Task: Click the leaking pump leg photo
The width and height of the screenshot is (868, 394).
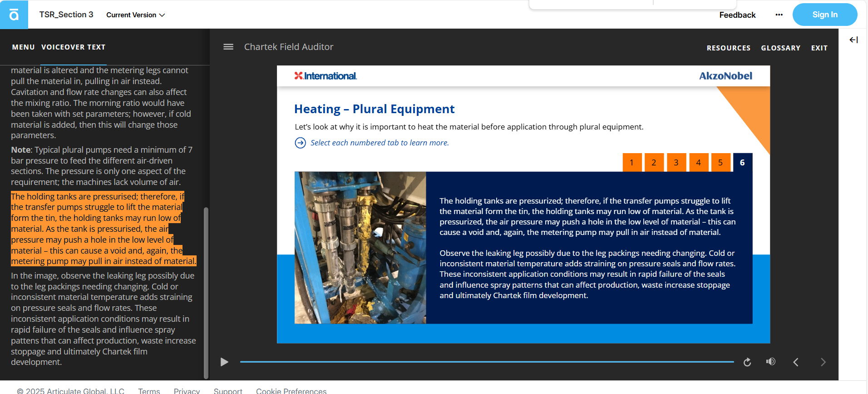Action: (360, 248)
